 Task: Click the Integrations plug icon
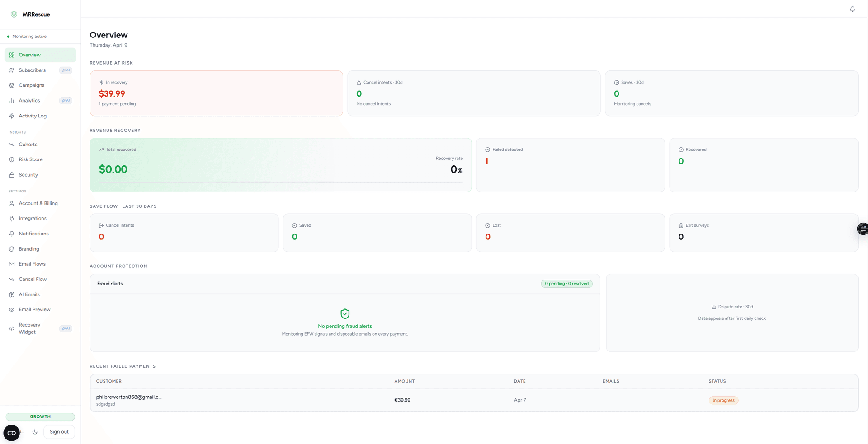[12, 219]
